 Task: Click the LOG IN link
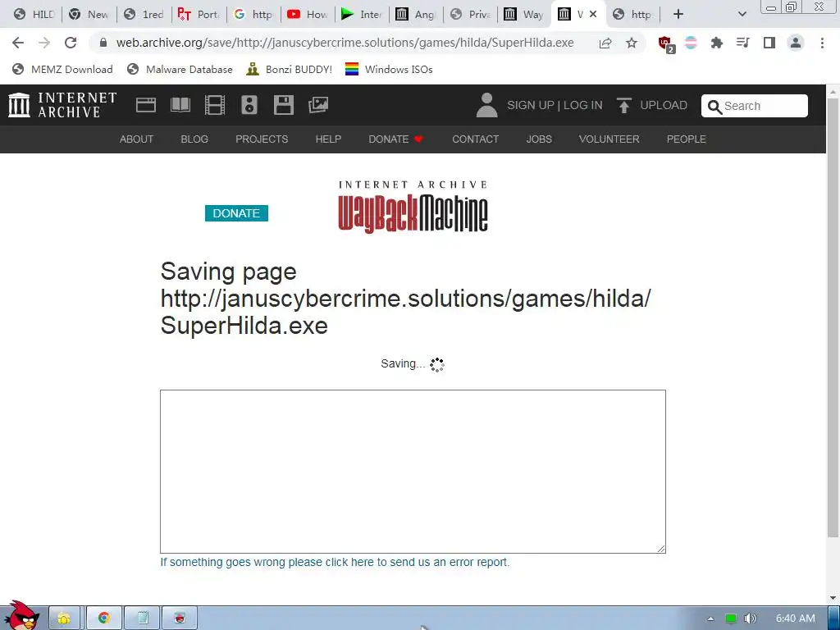[583, 105]
